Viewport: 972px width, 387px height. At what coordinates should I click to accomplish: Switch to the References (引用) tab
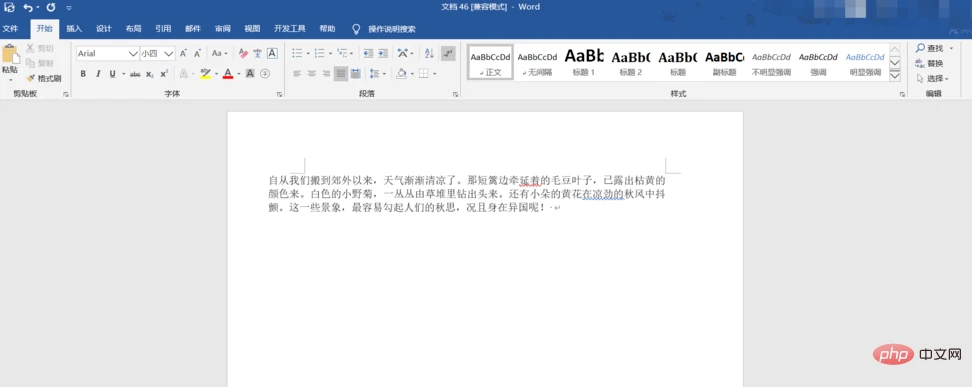(x=163, y=29)
